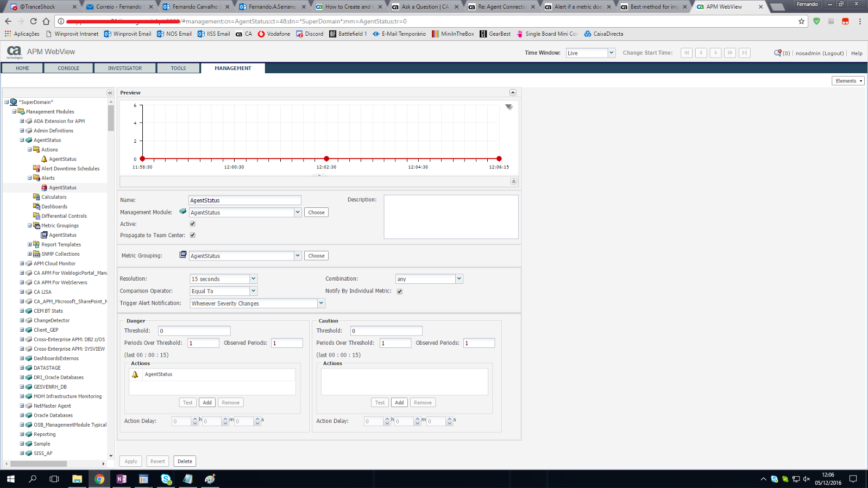The image size is (868, 488).
Task: Click the alert notifications icon showing (0)
Action: pyautogui.click(x=778, y=53)
